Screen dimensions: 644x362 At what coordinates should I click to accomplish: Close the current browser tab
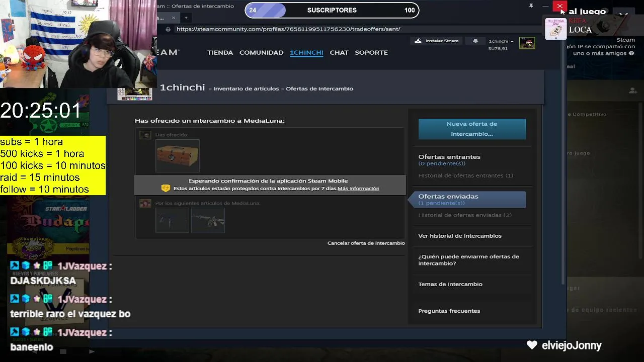tap(174, 18)
